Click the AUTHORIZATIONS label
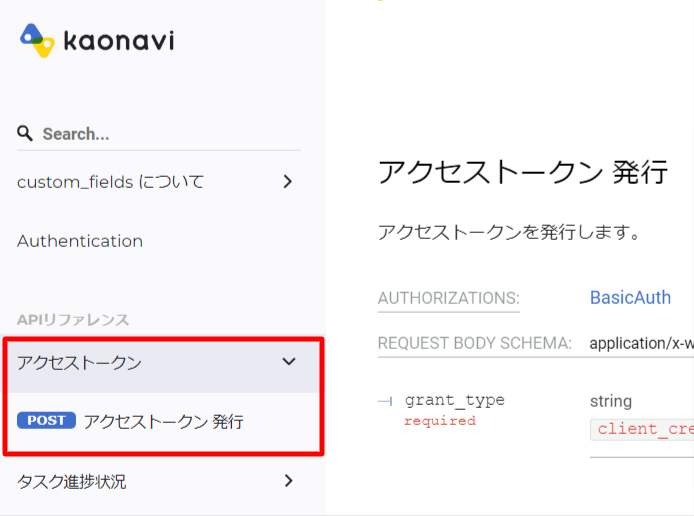Image resolution: width=694 pixels, height=516 pixels. [448, 298]
